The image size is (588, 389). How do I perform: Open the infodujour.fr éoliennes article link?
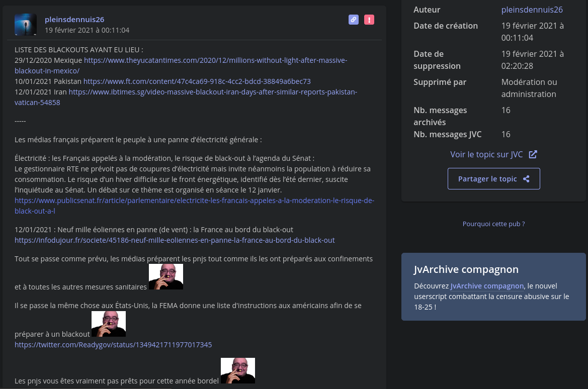point(175,240)
